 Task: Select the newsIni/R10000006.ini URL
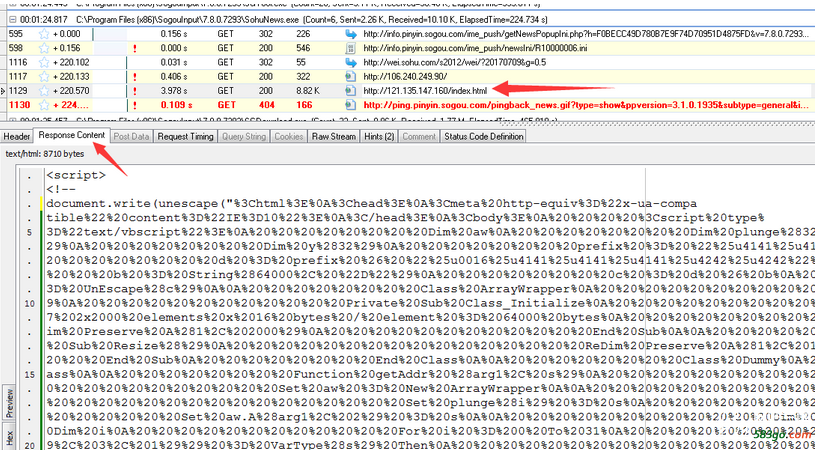[x=475, y=48]
